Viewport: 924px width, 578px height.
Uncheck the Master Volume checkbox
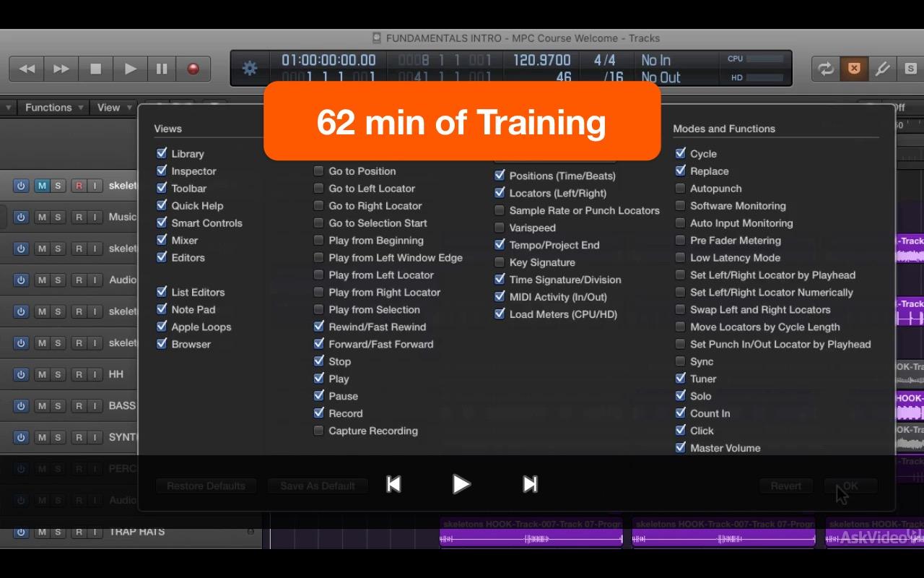click(680, 448)
